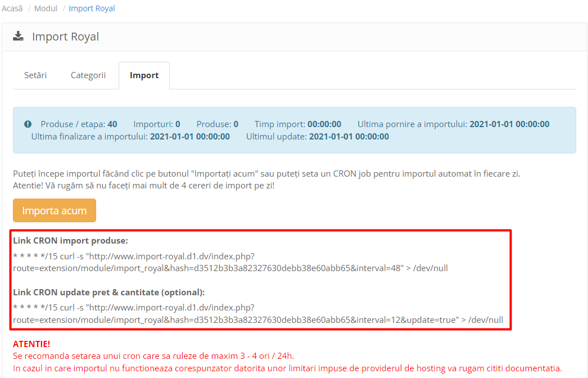Go to Acasă in the breadcrumb
588x378 pixels.
coord(12,8)
